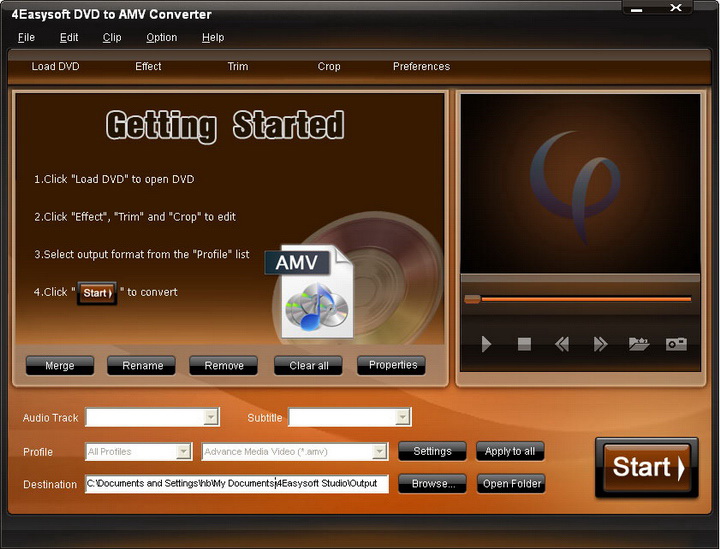The width and height of the screenshot is (720, 549).
Task: Click the preview seek slider handle
Action: point(472,299)
